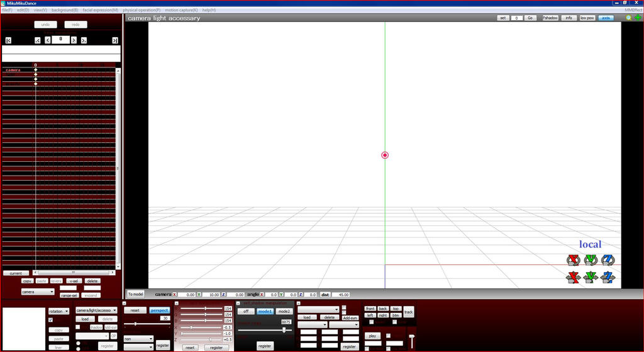Step back one frame (< icon)
This screenshot has width=644, height=352.
pyautogui.click(x=48, y=40)
